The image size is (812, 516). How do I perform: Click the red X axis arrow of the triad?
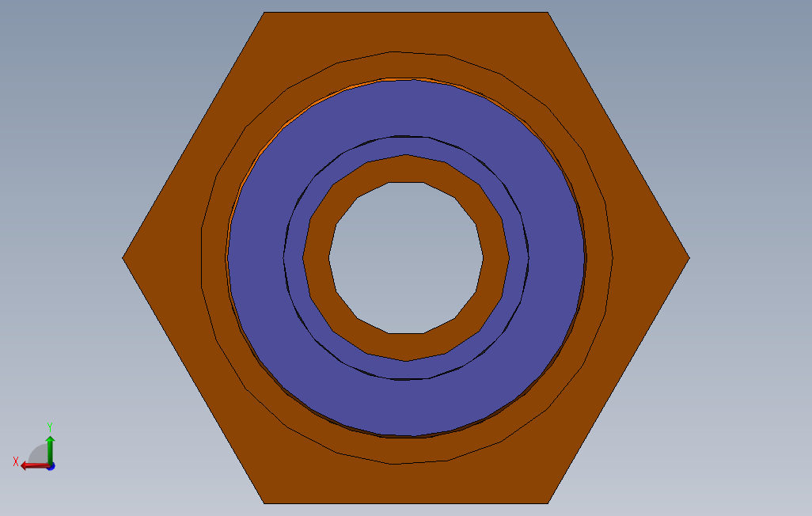(35, 466)
